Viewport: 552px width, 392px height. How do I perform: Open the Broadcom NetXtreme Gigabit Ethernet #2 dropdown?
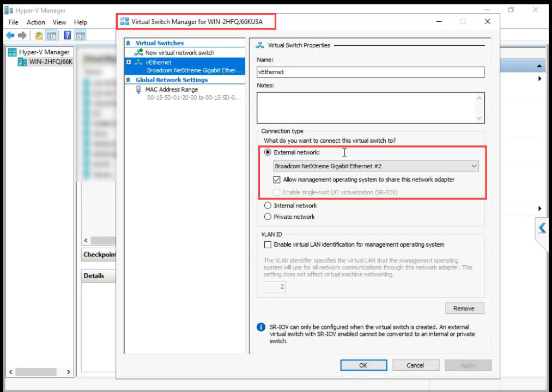376,166
